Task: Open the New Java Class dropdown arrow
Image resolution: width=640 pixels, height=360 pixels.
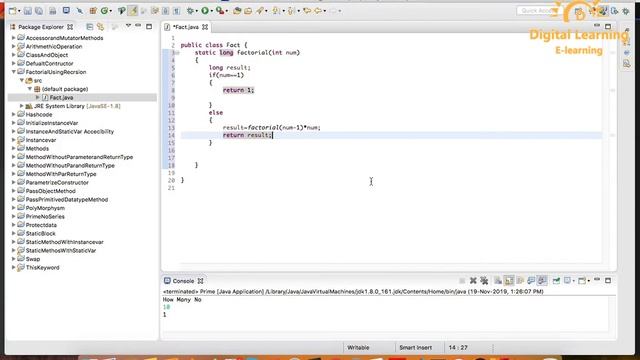Action: (111, 11)
